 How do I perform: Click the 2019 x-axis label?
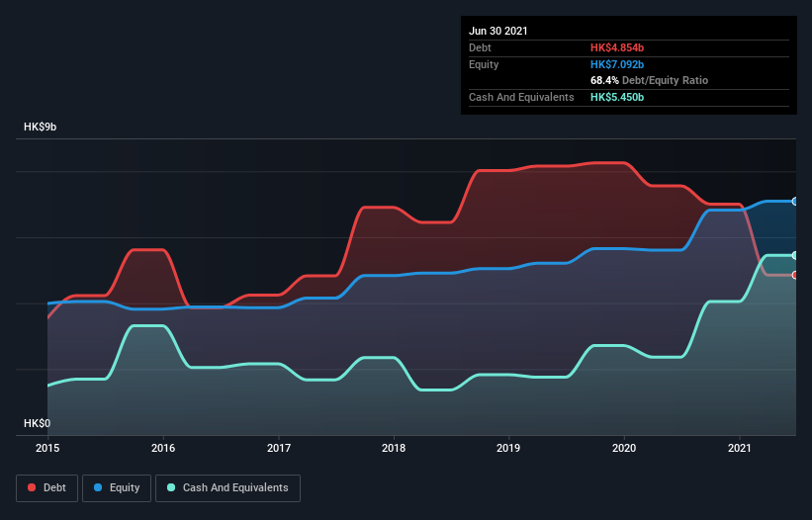point(508,448)
